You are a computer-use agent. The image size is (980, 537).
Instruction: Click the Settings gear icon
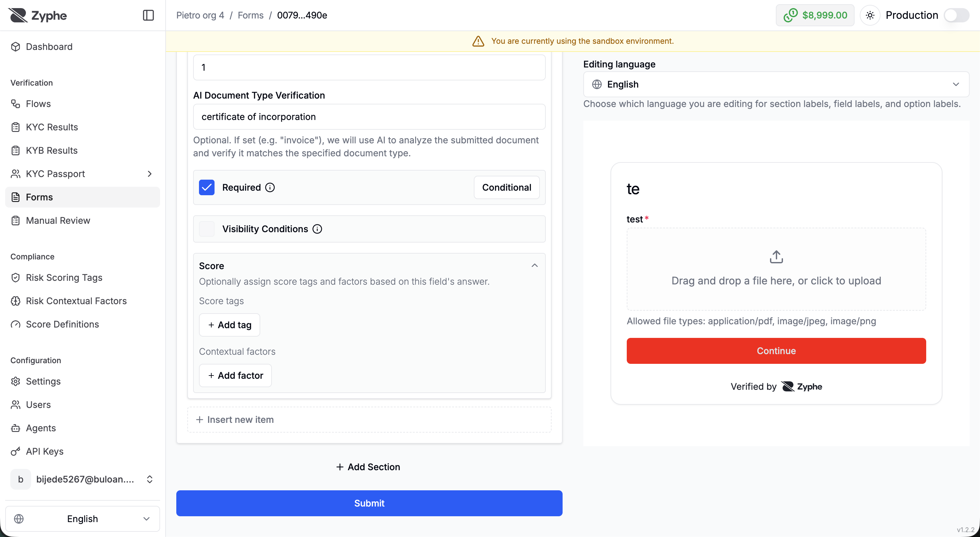pos(16,381)
